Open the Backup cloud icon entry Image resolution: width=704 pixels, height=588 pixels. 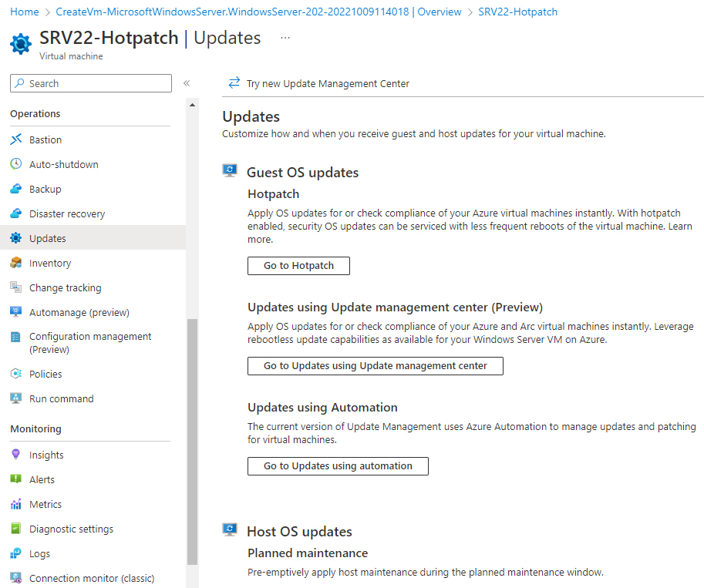click(15, 189)
